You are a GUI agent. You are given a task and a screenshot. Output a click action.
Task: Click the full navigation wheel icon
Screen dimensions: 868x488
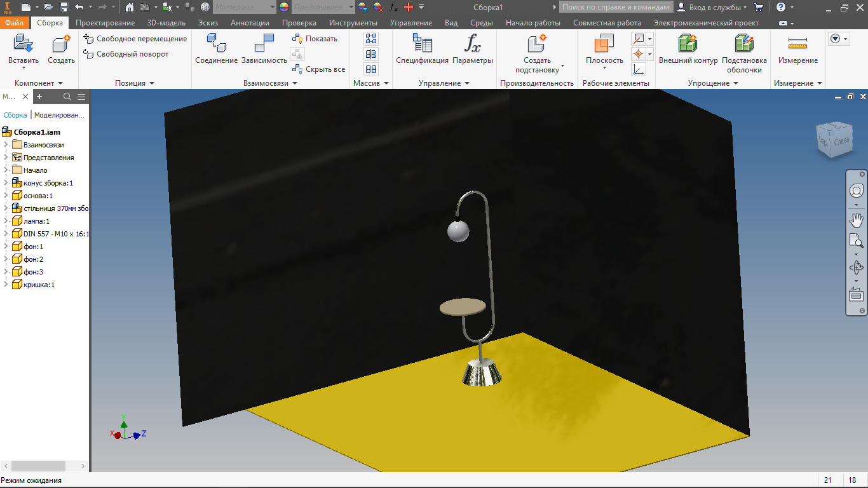(x=857, y=191)
